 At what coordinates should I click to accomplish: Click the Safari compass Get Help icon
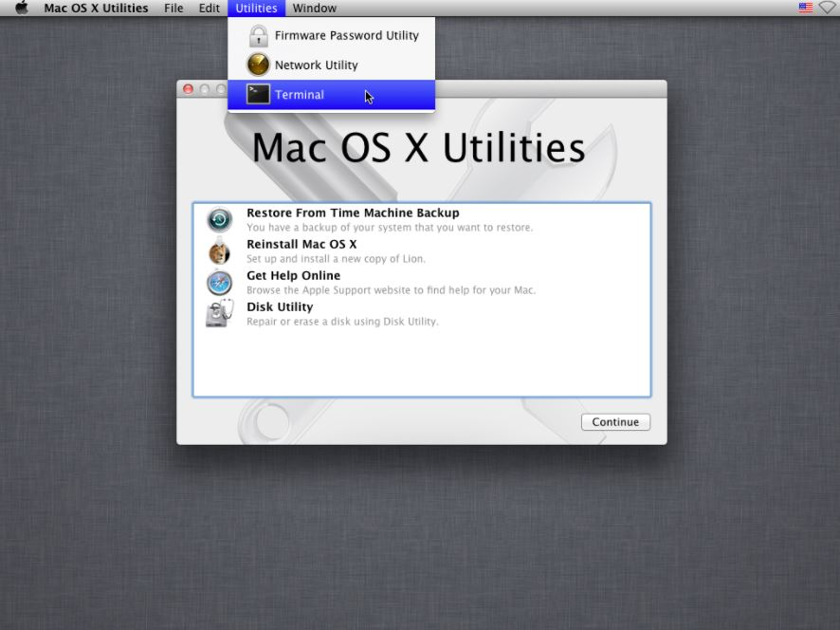tap(219, 283)
